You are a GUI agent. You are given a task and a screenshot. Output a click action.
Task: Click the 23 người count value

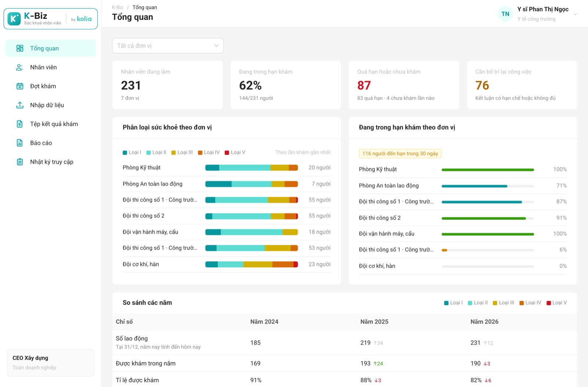click(319, 264)
